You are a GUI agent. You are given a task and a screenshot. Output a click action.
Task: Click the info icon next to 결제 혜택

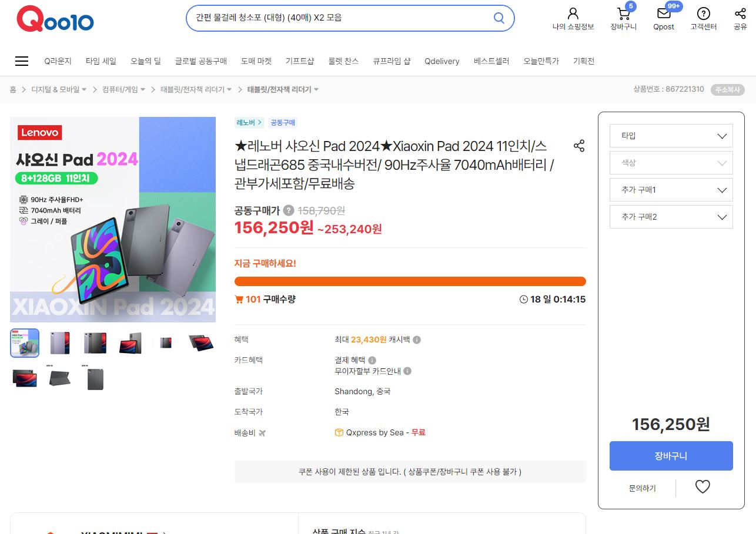(372, 360)
